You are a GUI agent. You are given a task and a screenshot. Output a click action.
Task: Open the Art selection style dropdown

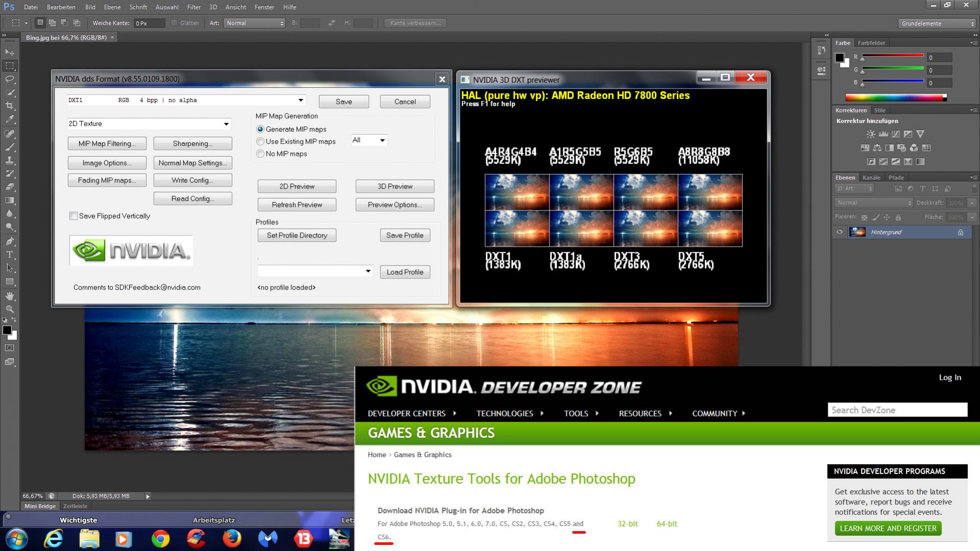254,23
